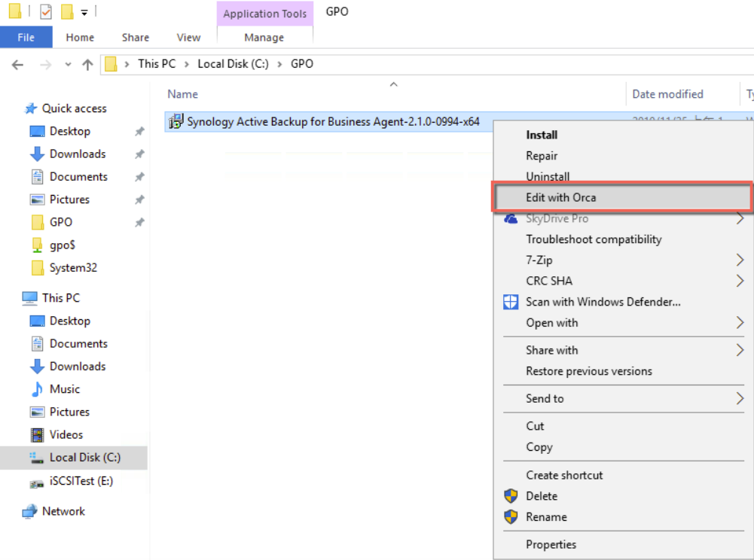754x560 pixels.
Task: Click the Music folder note icon
Action: (37, 389)
